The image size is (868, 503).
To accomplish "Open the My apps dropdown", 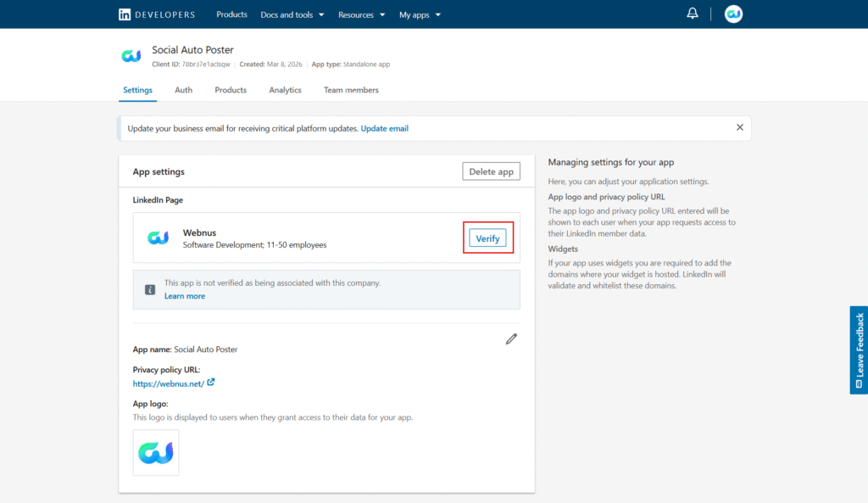I will [x=420, y=14].
